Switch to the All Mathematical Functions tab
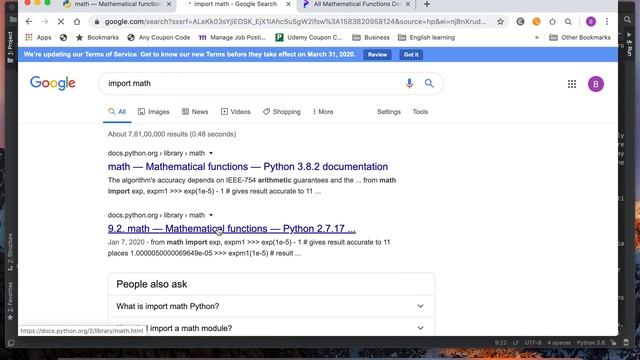 coord(355,4)
